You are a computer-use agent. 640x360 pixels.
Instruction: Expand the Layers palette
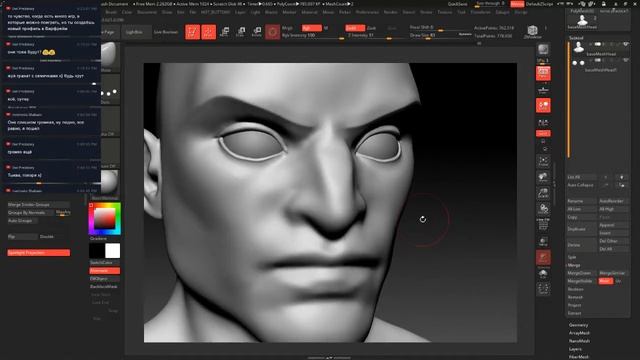tap(575, 349)
